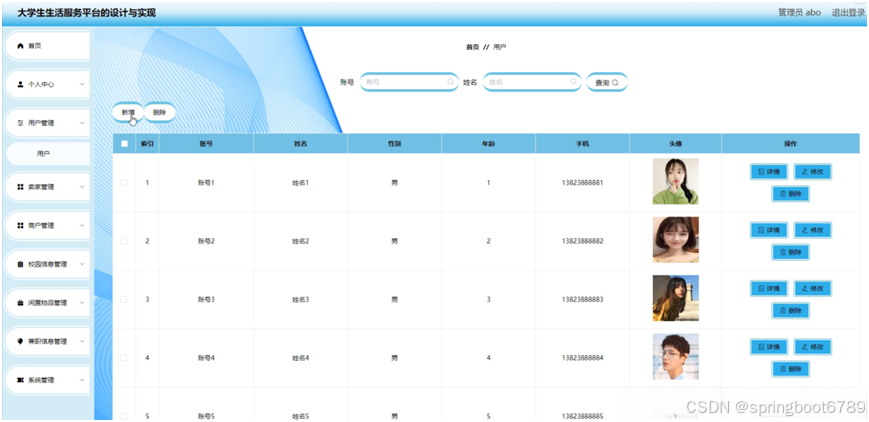The image size is (869, 422).
Task: Click the avatar thumbnail of 账号4
Action: (x=676, y=357)
